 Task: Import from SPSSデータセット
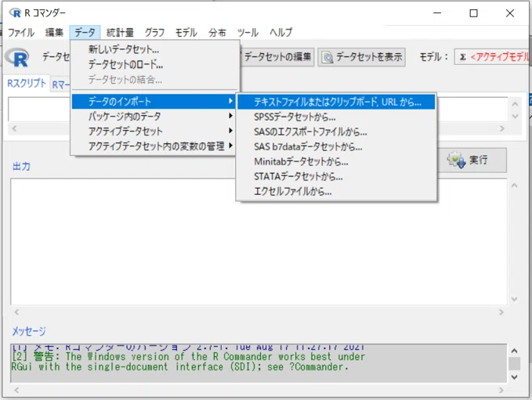(x=336, y=117)
